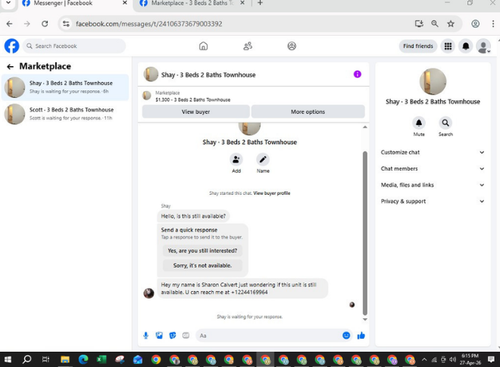Open the View buyer profile link
This screenshot has width=500, height=367.
click(271, 193)
